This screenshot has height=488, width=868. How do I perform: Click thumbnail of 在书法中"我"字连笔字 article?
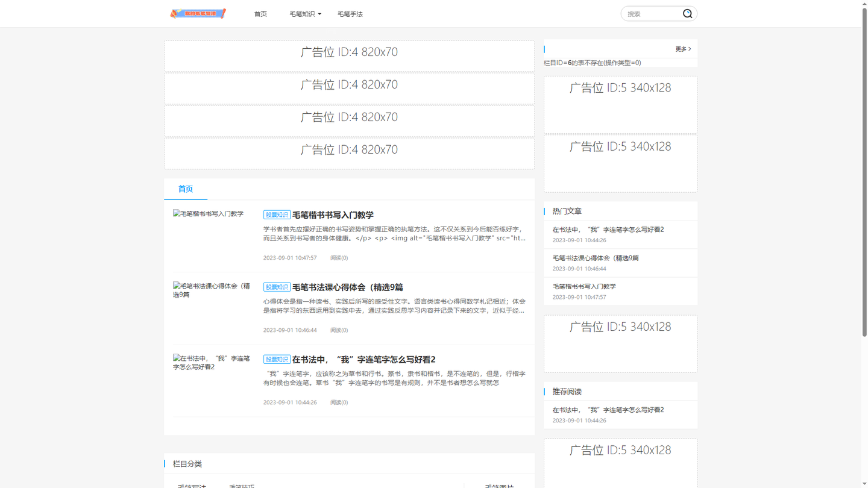(212, 363)
